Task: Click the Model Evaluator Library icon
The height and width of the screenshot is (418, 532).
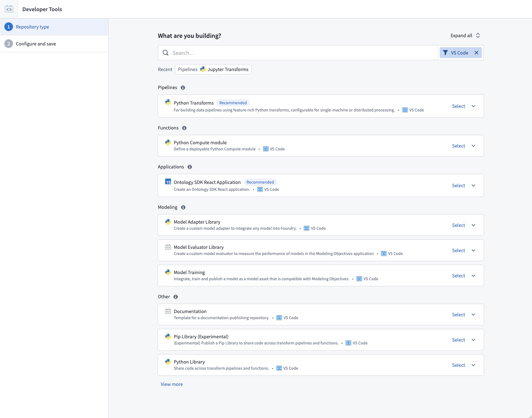Action: (x=168, y=247)
